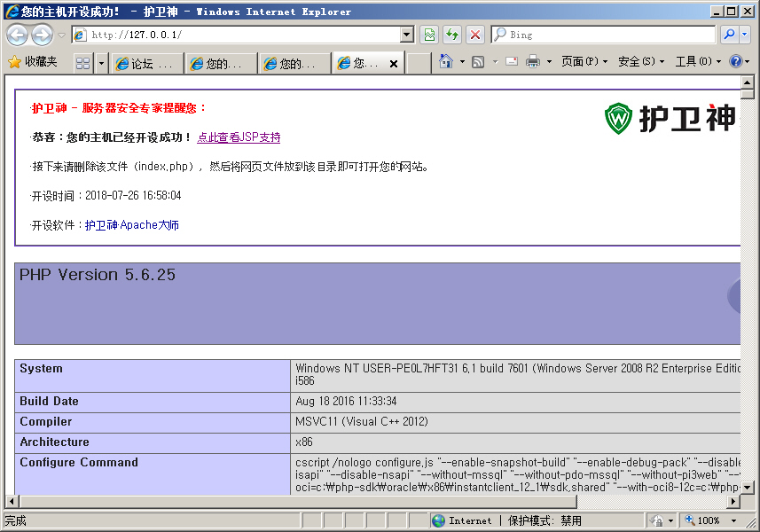Click the browser Back arrow button
The height and width of the screenshot is (532, 760).
coord(17,35)
